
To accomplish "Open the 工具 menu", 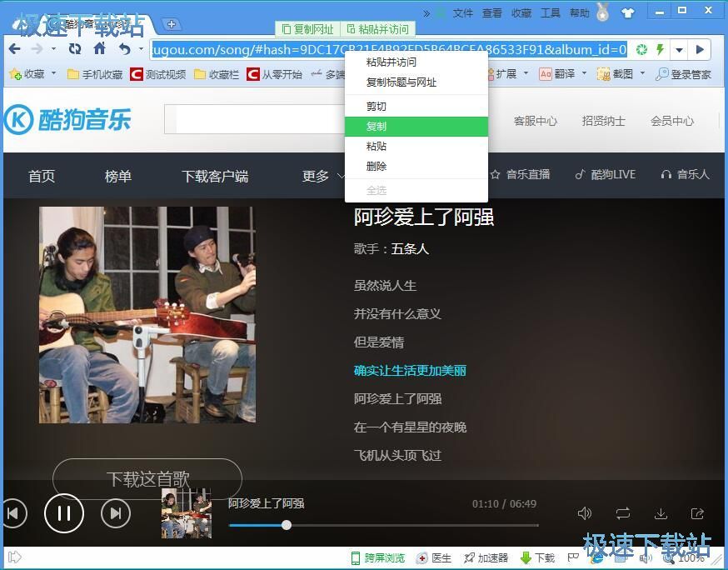I will pos(551,13).
